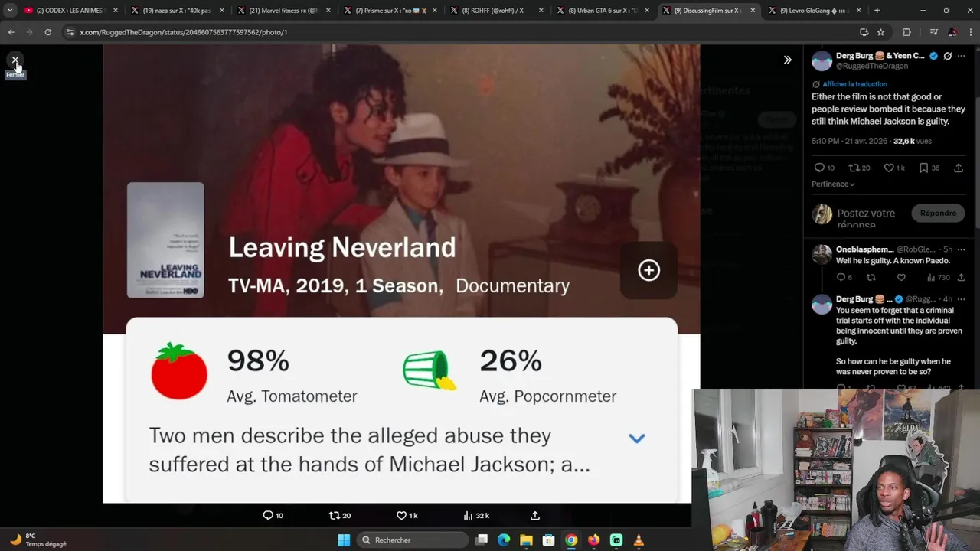Share Oneblasphem's reply
The width and height of the screenshot is (980, 551).
coord(961,278)
